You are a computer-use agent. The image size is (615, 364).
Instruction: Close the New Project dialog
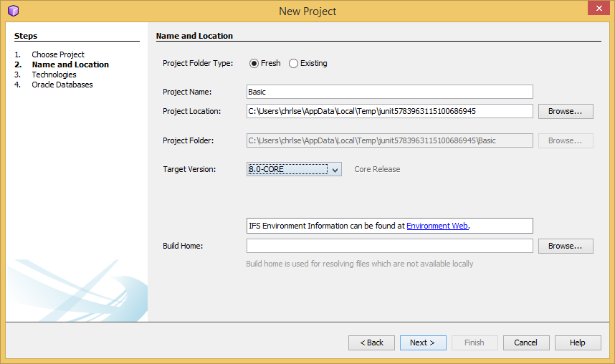[599, 8]
